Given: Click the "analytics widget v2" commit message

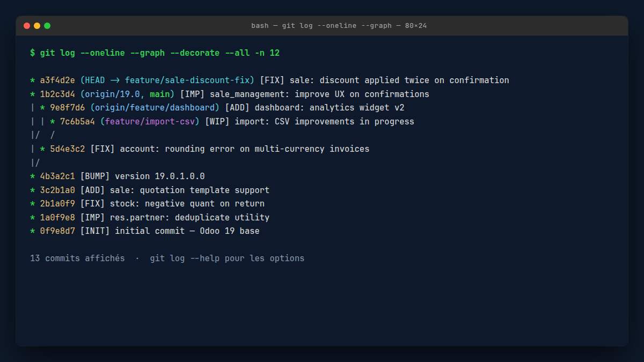Looking at the screenshot, I should tap(357, 108).
